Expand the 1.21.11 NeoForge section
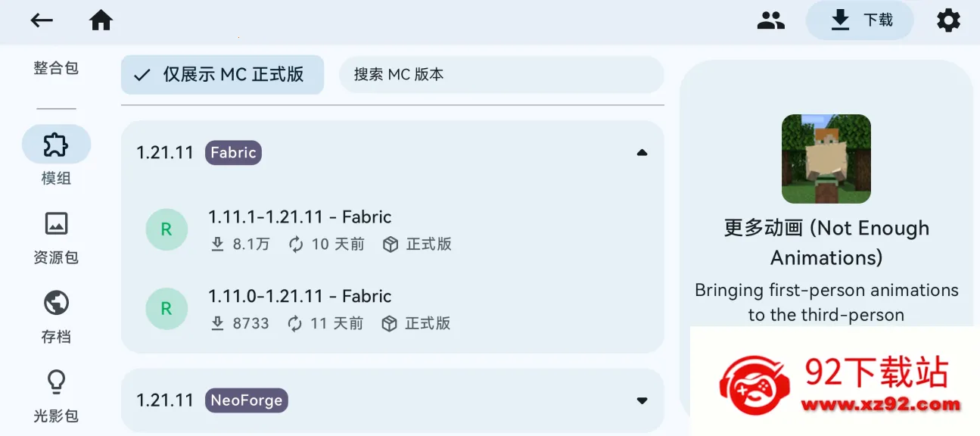The image size is (980, 436). click(x=642, y=400)
